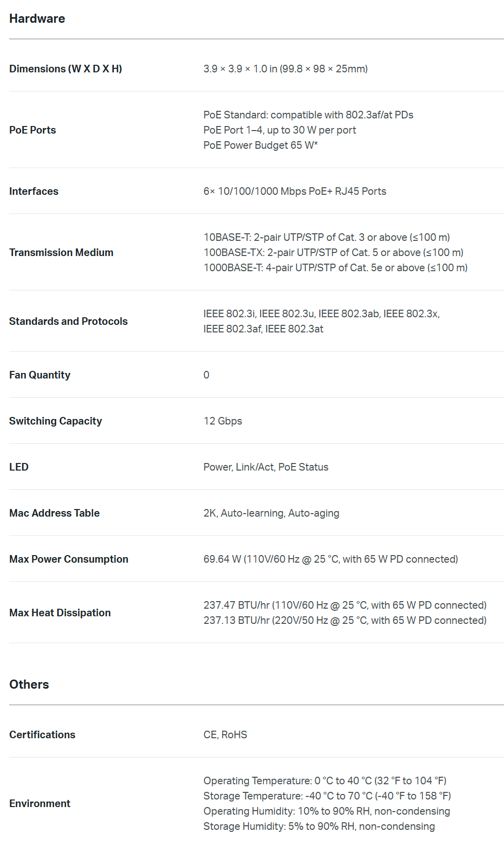The image size is (504, 844).
Task: Click the Max Power Consumption label
Action: tap(68, 559)
